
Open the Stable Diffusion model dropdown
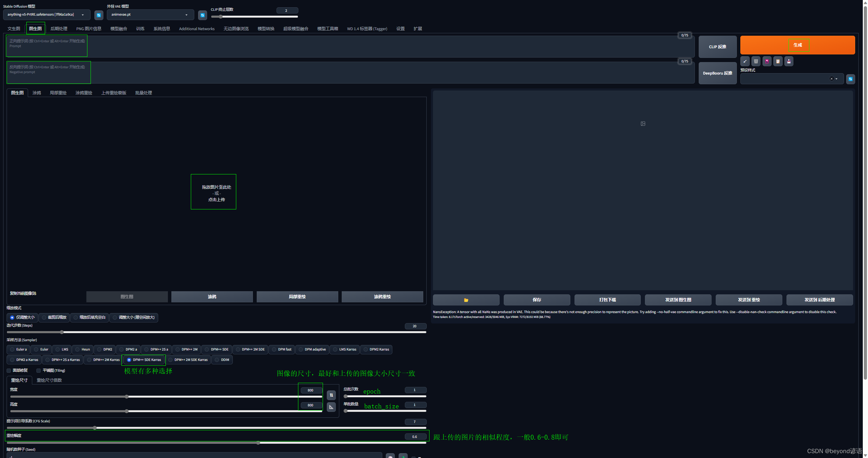[x=46, y=15]
